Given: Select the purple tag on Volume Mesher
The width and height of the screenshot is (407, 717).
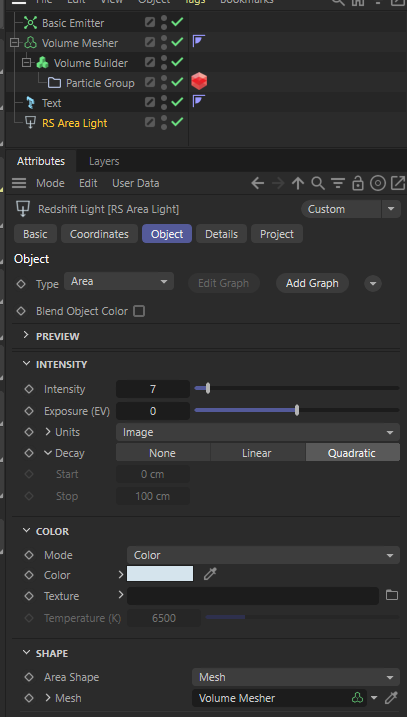Looking at the screenshot, I should click(x=198, y=41).
